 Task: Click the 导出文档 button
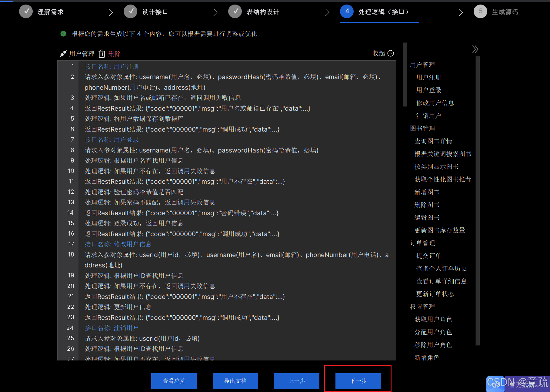point(235,381)
